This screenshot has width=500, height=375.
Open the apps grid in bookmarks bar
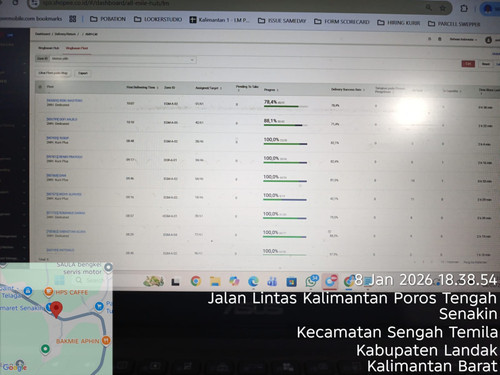pyautogui.click(x=73, y=19)
